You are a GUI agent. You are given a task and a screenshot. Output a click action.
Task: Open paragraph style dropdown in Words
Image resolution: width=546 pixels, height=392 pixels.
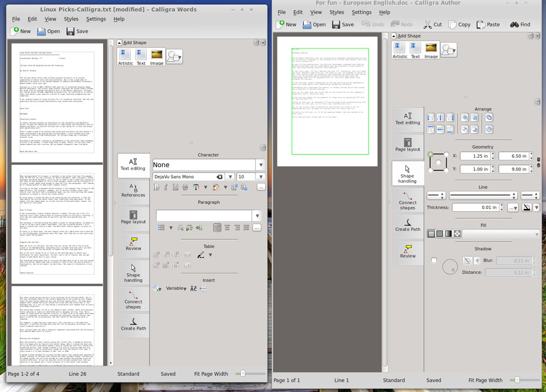tap(257, 216)
